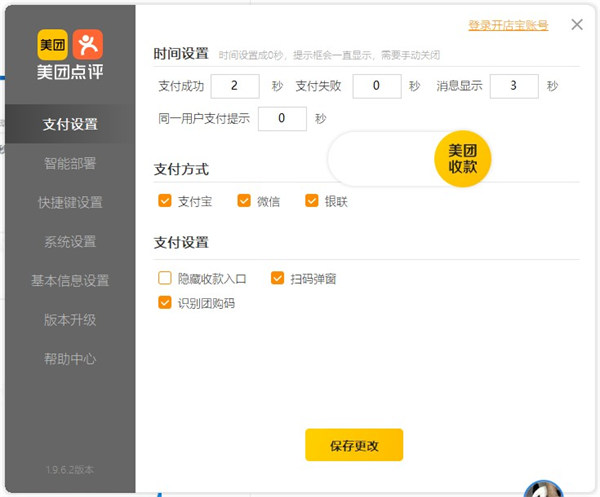Click the Meituan Dianping logo
The image size is (600, 497).
[70, 55]
